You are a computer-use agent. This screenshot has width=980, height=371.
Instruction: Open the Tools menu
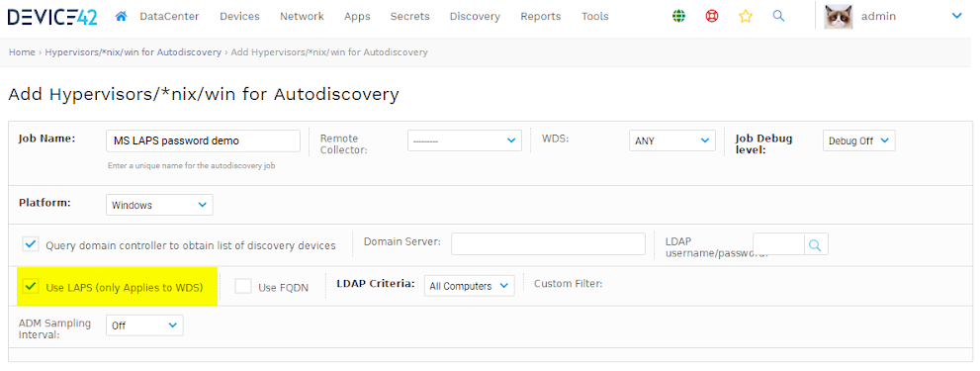[595, 17]
